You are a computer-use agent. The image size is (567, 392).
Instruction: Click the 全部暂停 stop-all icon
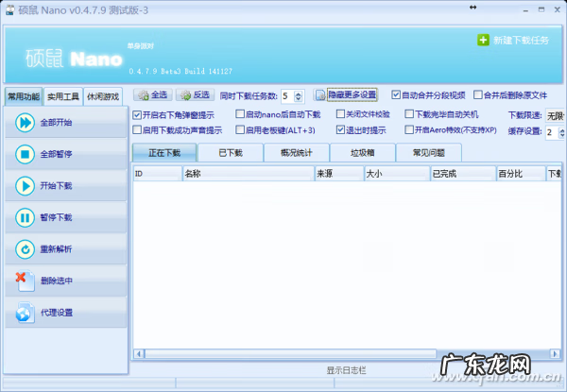click(x=24, y=154)
